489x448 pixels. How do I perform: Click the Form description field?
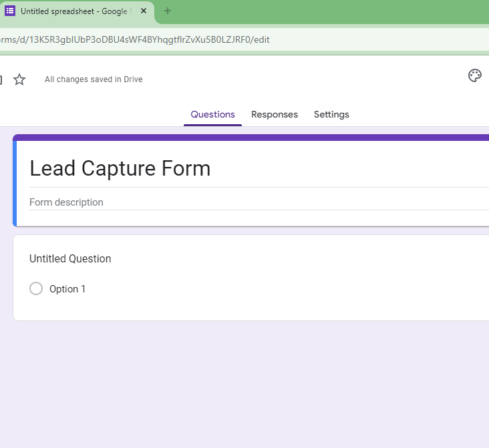coord(259,202)
